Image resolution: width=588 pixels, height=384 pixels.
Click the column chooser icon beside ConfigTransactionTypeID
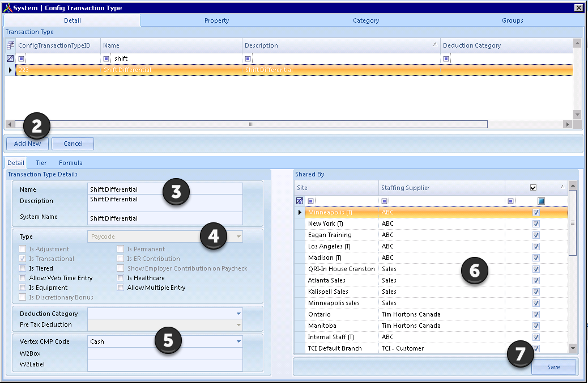coord(11,45)
